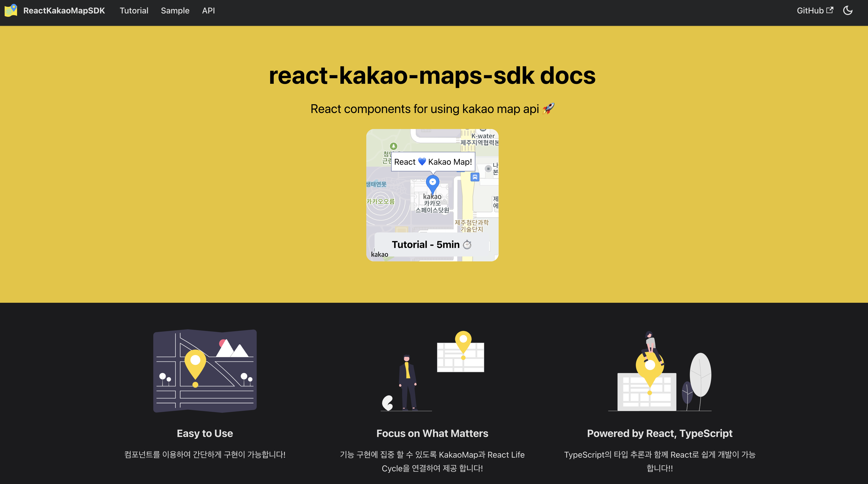Open the Tutorial nav item
The image size is (868, 484).
click(134, 10)
